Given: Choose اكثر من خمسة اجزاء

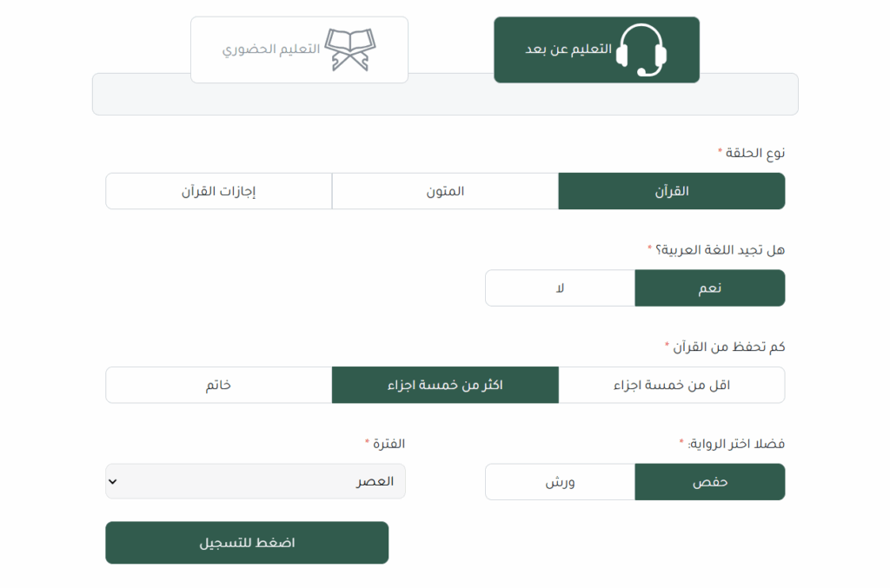Looking at the screenshot, I should [445, 385].
